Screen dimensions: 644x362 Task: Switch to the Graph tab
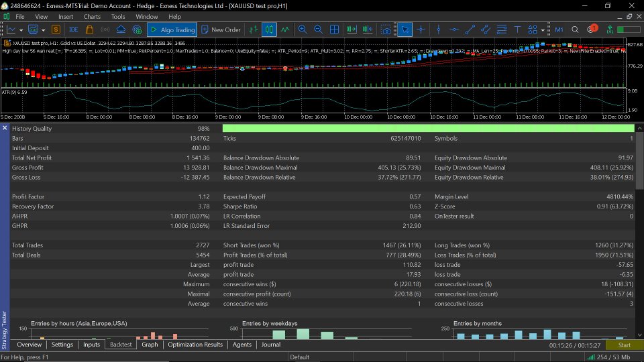[150, 345]
